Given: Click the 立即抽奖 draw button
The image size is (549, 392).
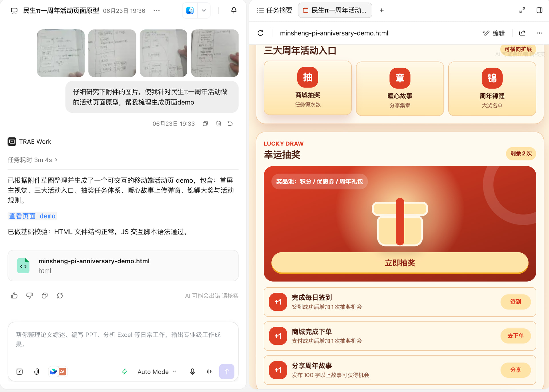Looking at the screenshot, I should click(x=400, y=263).
